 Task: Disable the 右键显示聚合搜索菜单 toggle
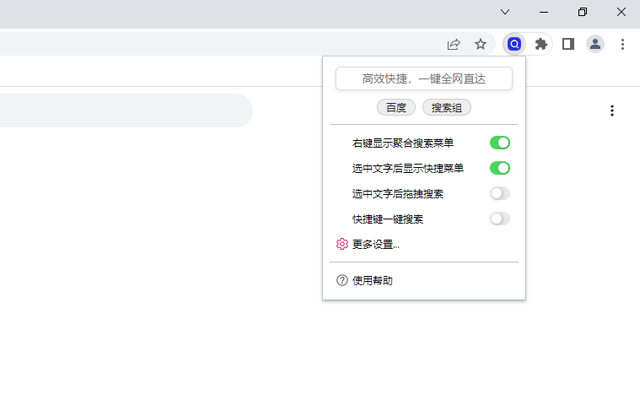(500, 143)
